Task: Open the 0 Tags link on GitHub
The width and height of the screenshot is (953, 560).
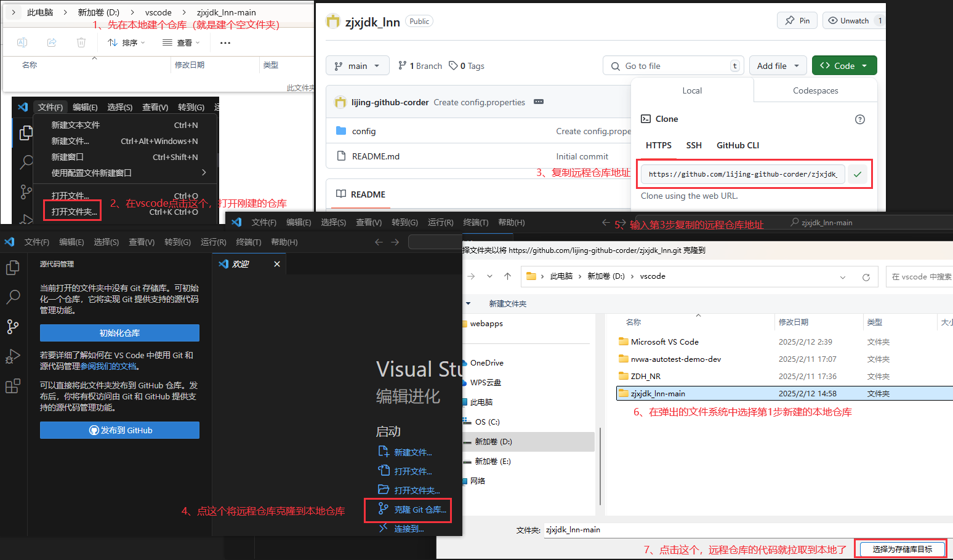Action: click(467, 66)
